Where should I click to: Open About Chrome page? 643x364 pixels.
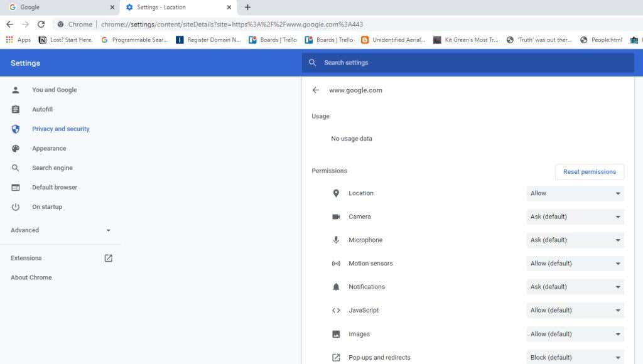click(x=31, y=277)
